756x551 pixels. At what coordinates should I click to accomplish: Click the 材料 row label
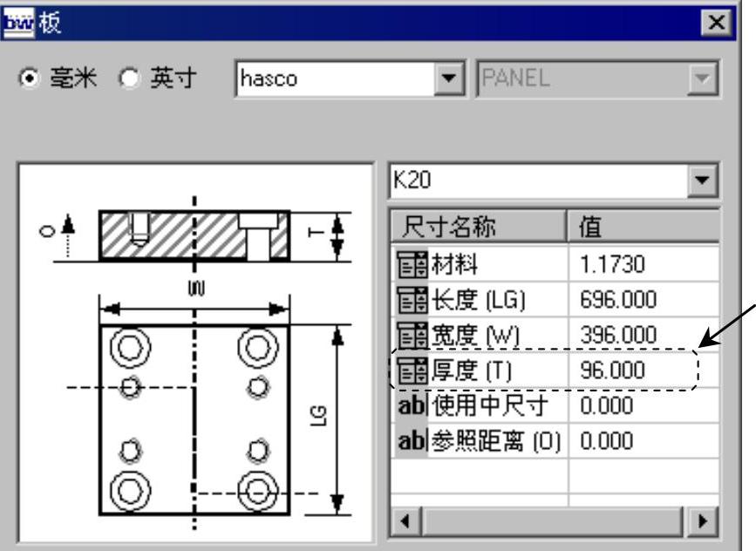454,265
